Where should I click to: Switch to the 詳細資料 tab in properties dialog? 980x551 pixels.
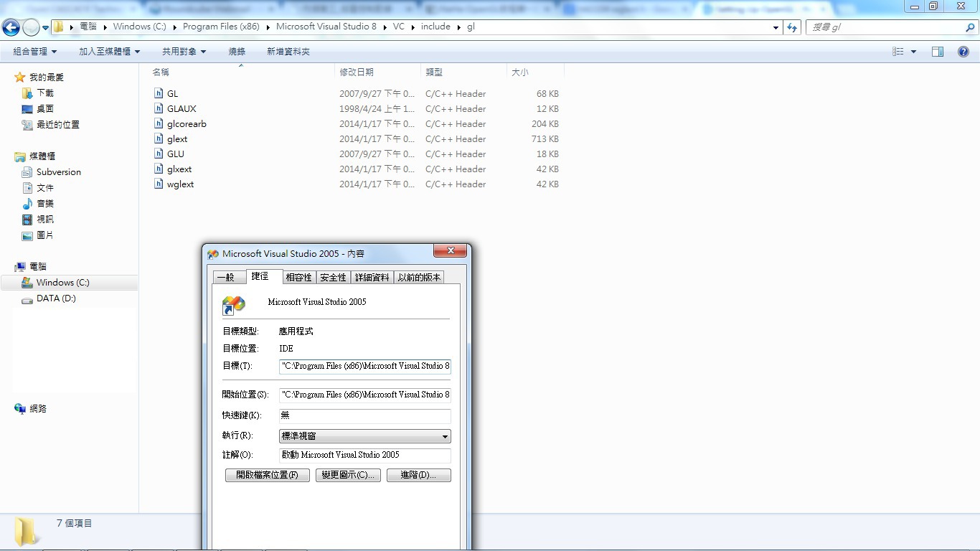click(372, 278)
